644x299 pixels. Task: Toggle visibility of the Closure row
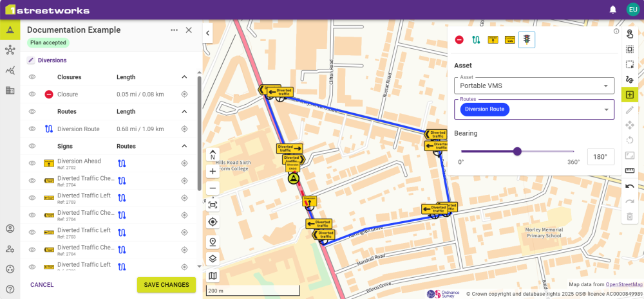coord(32,95)
